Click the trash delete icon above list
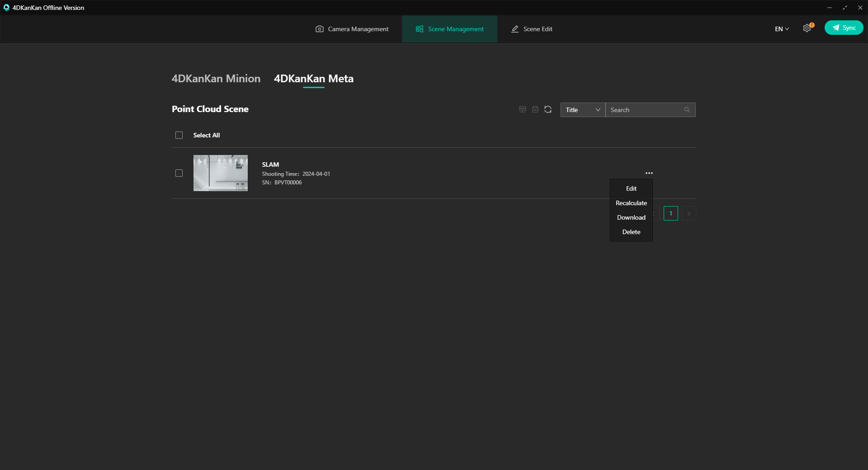Screen dimensions: 868x470 (x=535, y=109)
